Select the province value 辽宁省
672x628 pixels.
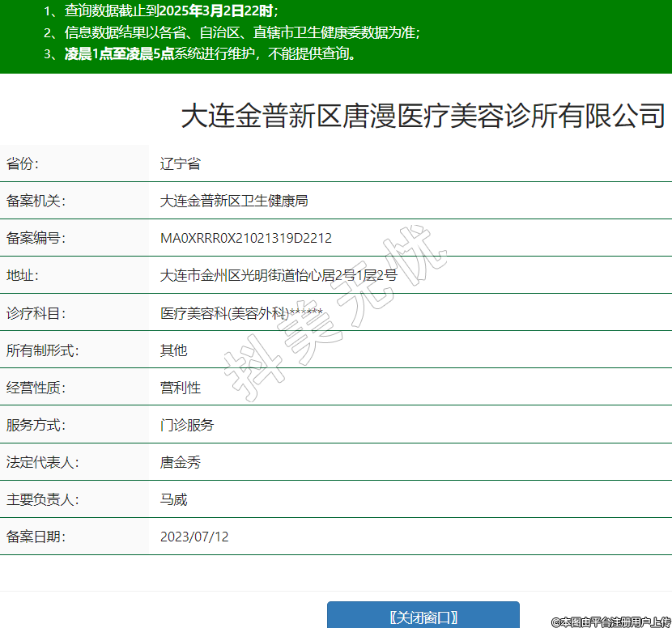point(180,163)
